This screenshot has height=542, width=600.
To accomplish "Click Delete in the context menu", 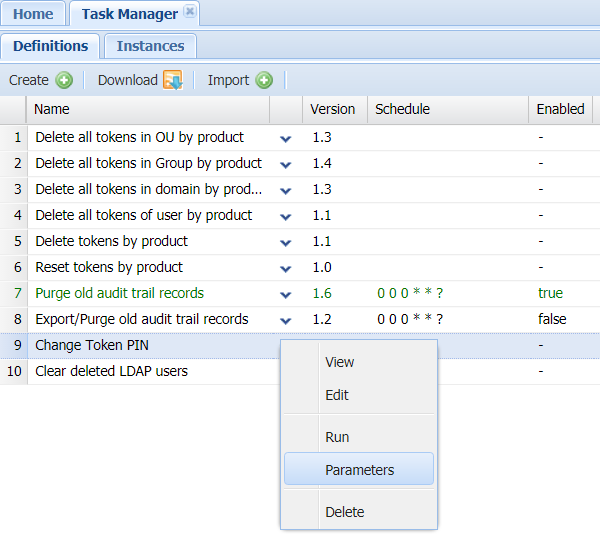I will coord(344,512).
